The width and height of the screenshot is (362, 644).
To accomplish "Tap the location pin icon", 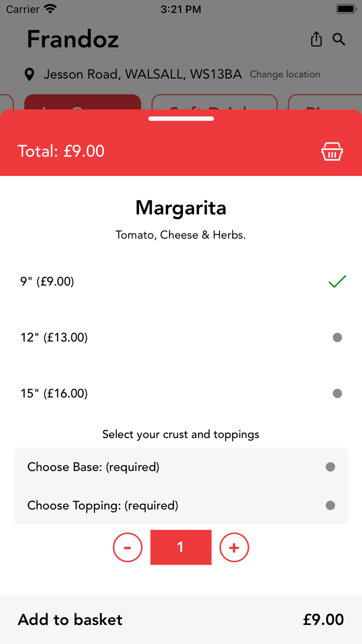I will (29, 75).
